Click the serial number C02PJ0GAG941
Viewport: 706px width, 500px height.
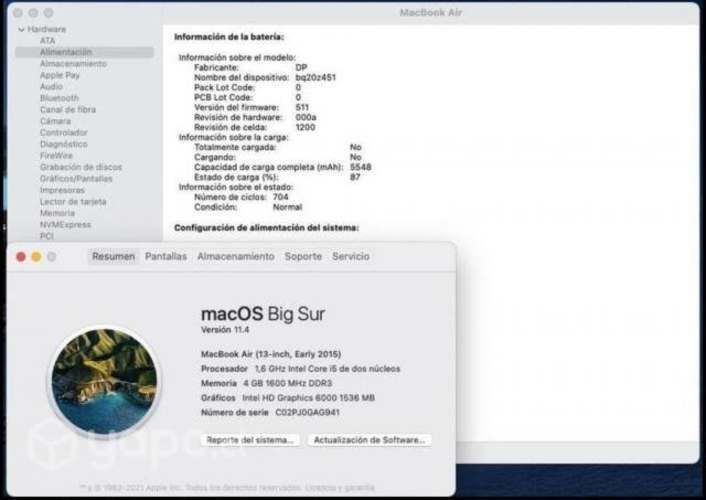pos(308,413)
